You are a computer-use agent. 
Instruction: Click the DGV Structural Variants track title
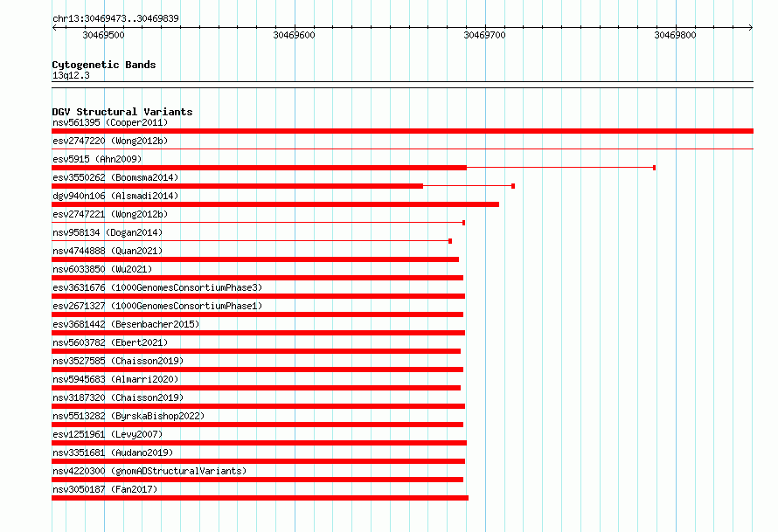tap(122, 112)
